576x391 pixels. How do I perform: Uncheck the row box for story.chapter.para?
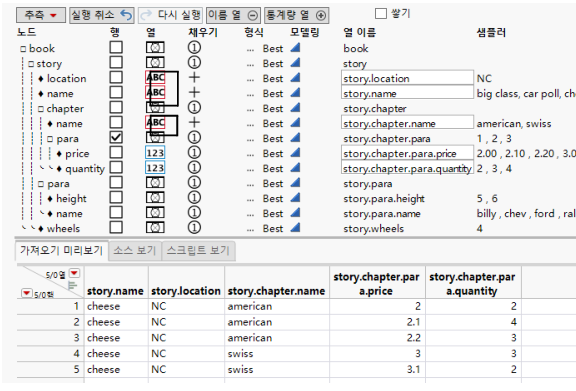[x=116, y=137]
